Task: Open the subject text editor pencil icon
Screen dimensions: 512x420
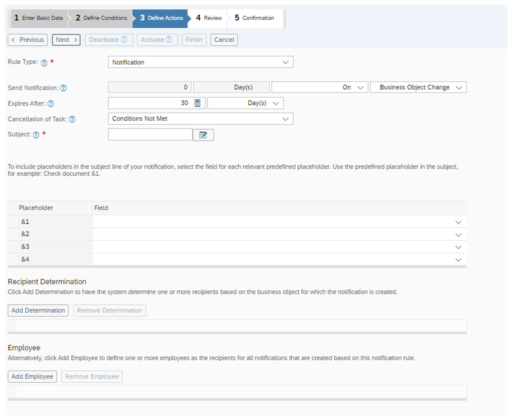Action: tap(203, 135)
